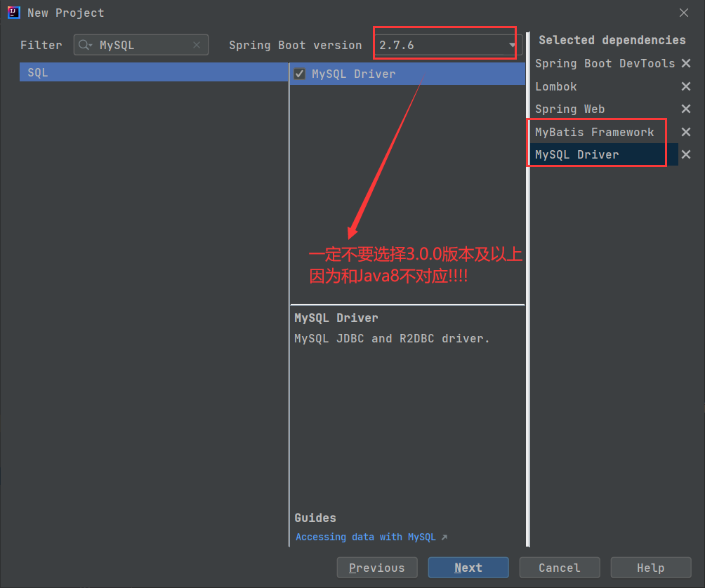
Task: Click the search magnifier icon in Filter
Action: [x=84, y=45]
